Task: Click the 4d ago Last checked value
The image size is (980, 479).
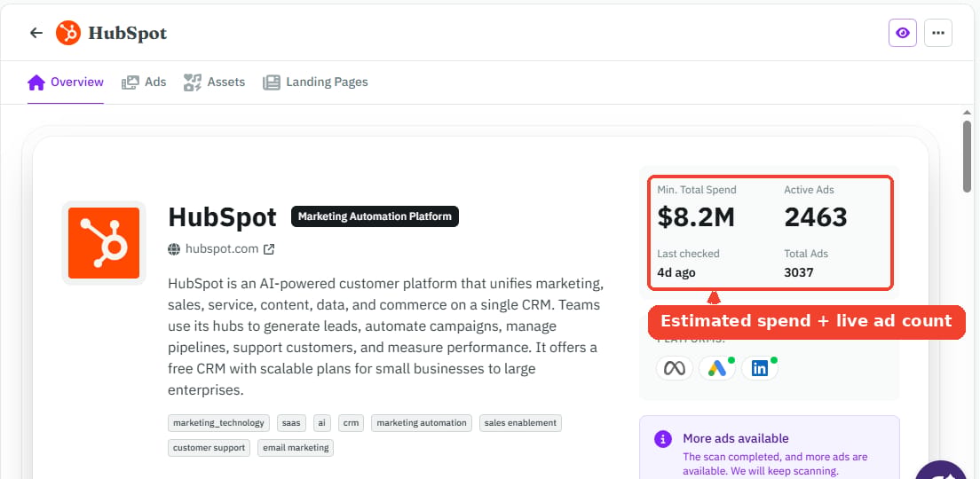Action: pos(676,272)
